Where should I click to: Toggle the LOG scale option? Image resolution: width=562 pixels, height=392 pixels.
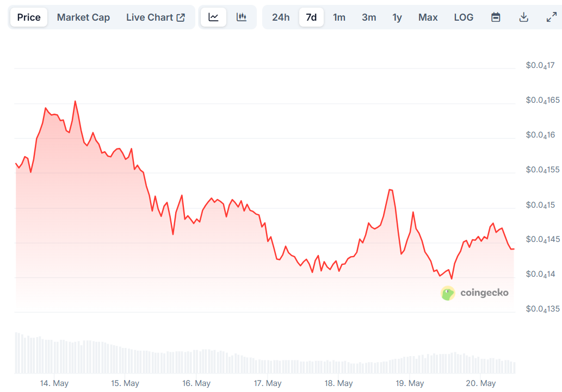464,17
